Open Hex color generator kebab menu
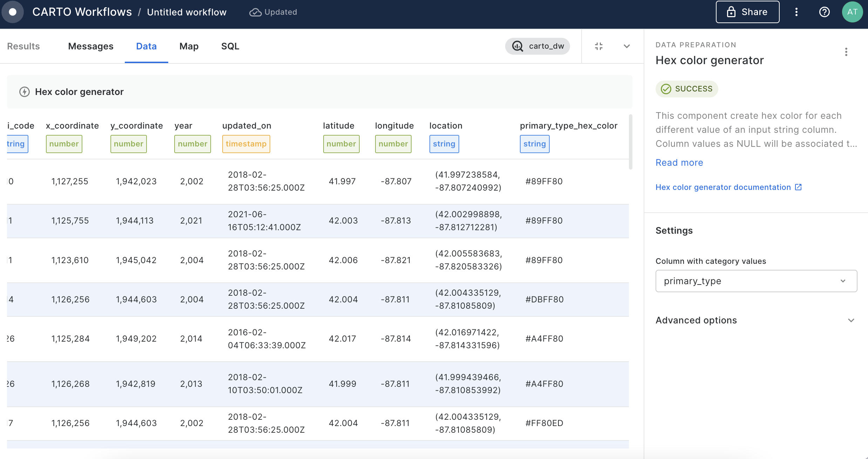This screenshot has height=459, width=868. click(x=846, y=52)
